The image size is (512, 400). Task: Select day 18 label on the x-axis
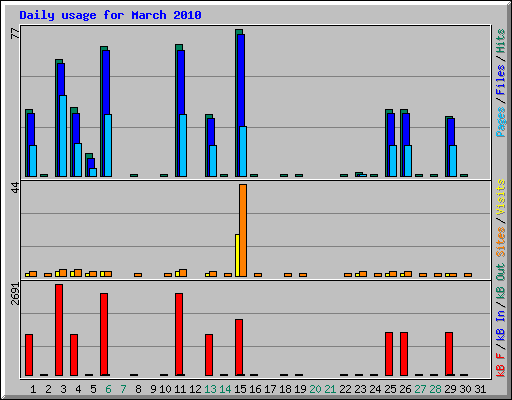(285, 389)
